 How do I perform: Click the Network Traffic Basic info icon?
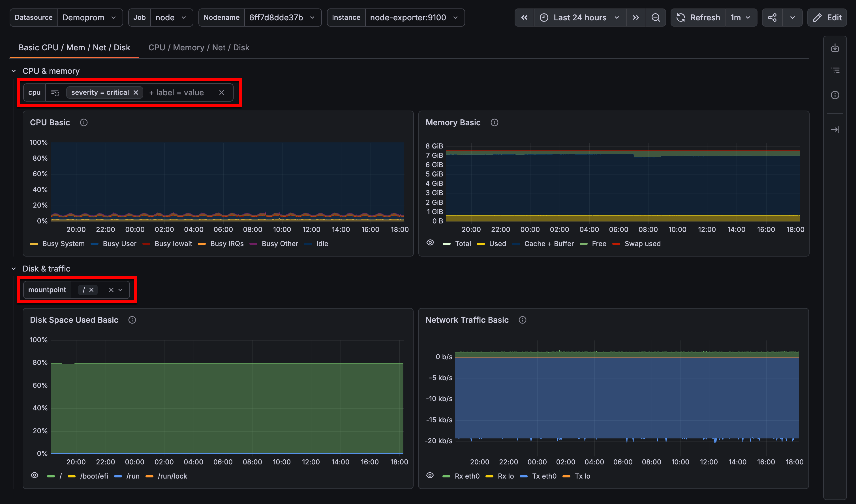522,320
